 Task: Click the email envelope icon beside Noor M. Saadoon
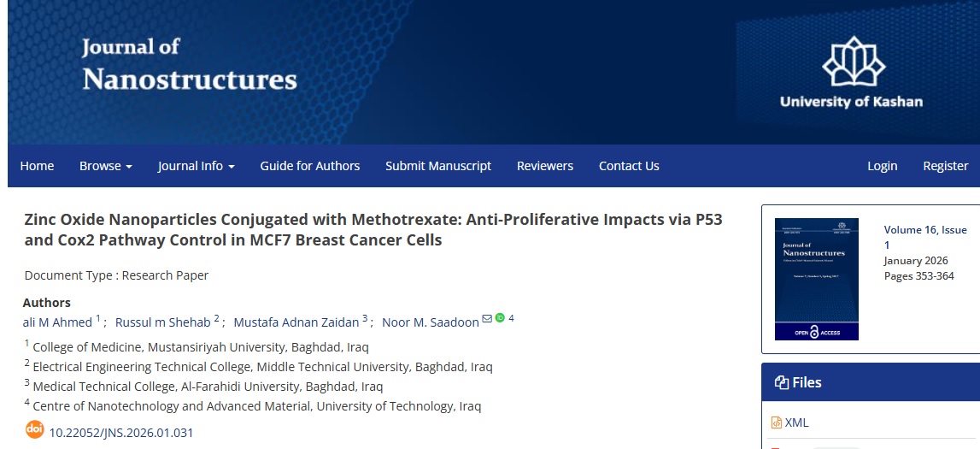click(x=487, y=319)
